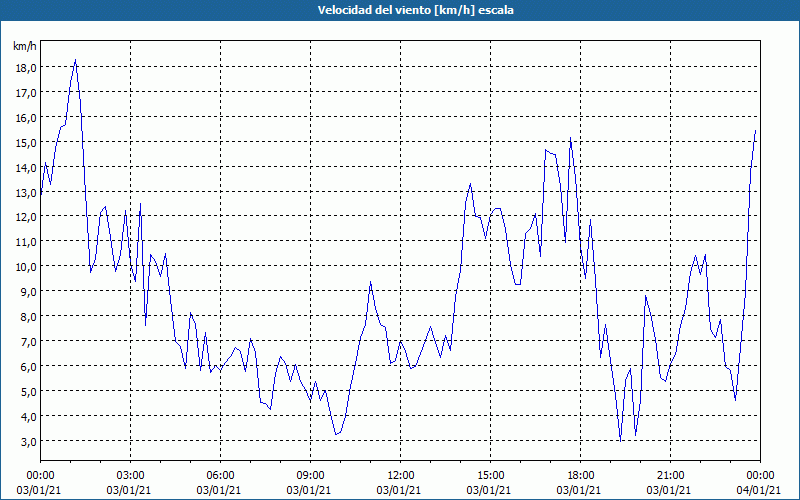Click the '18,0' y-axis value
The width and height of the screenshot is (800, 500).
pyautogui.click(x=26, y=68)
